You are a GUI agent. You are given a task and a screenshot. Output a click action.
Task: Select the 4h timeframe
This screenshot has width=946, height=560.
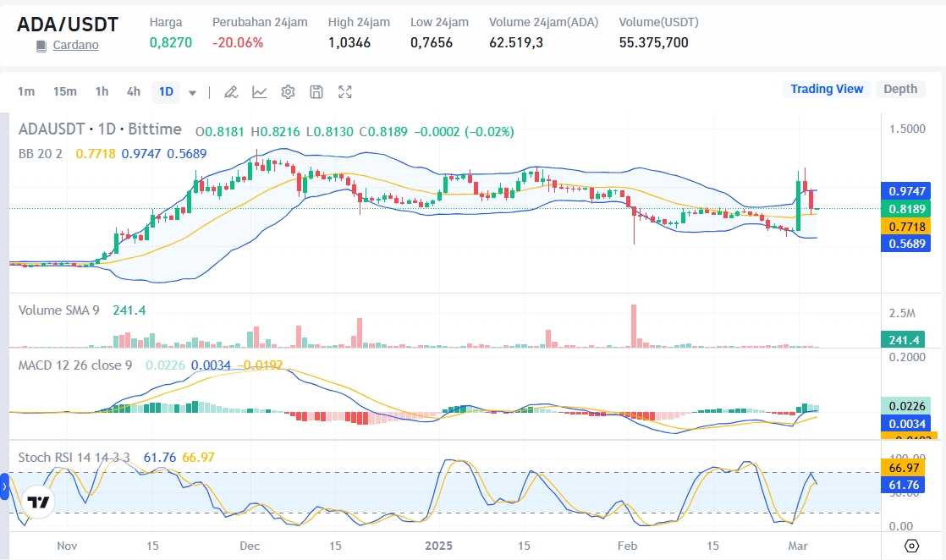[134, 91]
